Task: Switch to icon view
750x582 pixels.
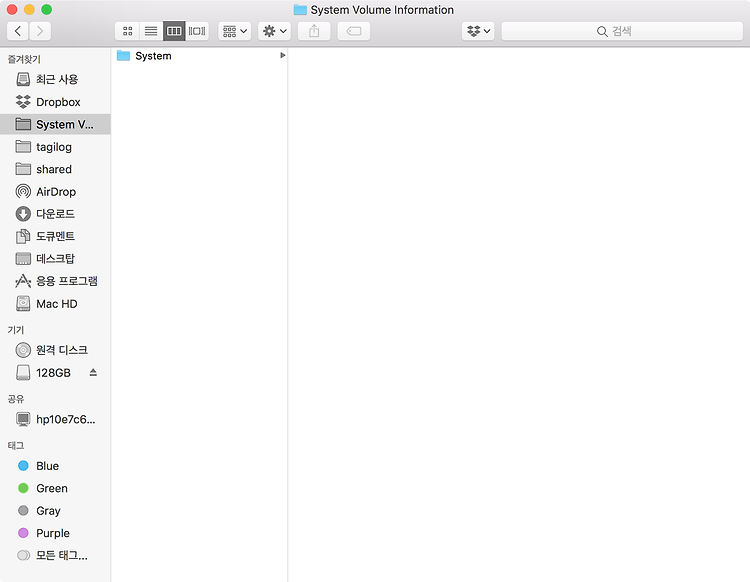Action: (127, 31)
